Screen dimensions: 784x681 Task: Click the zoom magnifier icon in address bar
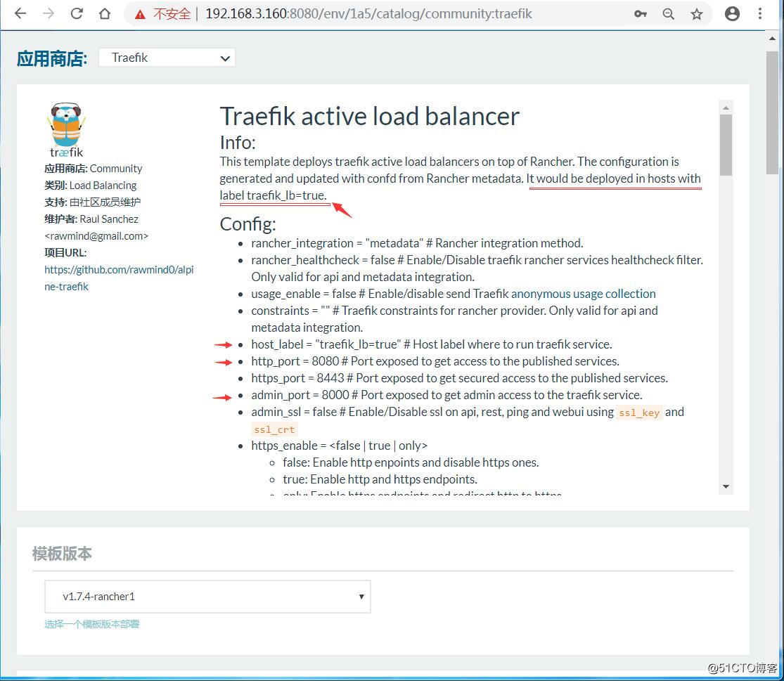[669, 14]
